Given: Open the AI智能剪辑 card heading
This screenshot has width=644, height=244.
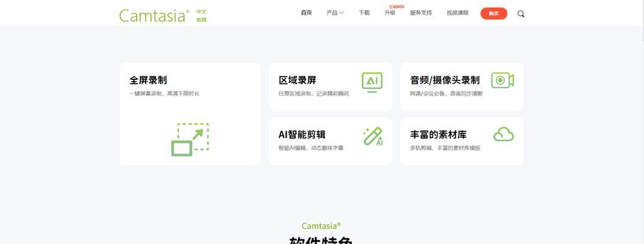Looking at the screenshot, I should (302, 135).
